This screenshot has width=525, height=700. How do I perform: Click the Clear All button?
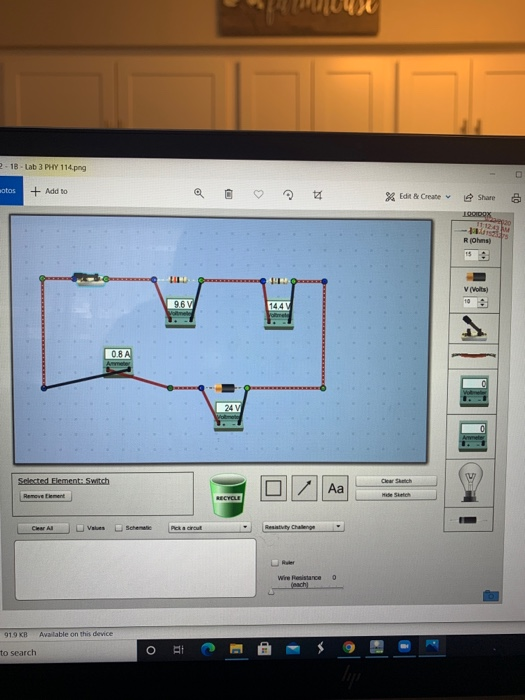[43, 528]
